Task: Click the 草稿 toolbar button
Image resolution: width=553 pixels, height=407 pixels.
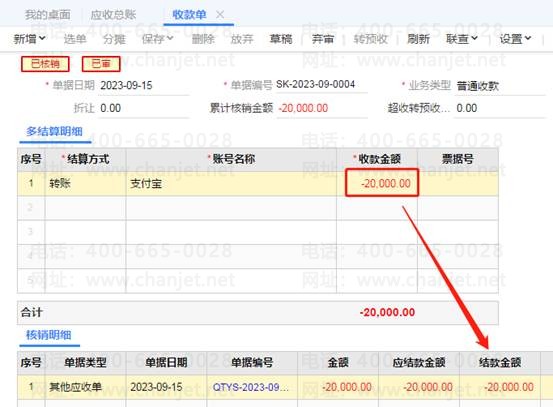Action: coord(281,38)
